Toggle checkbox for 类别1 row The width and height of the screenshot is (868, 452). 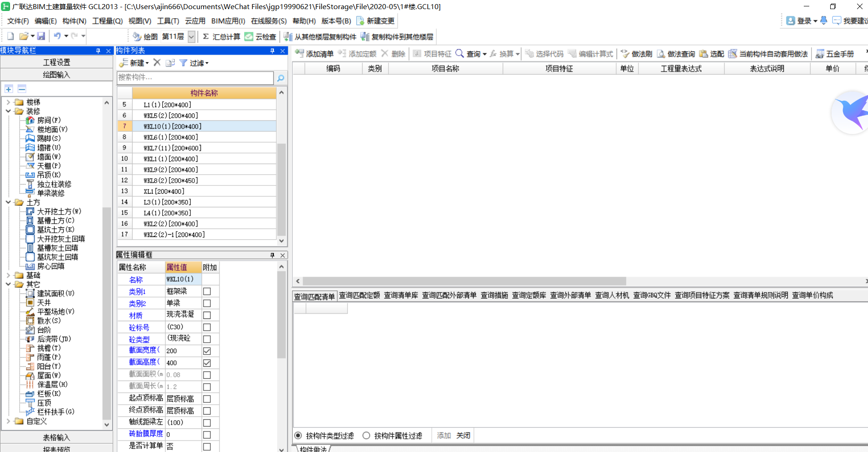point(207,291)
